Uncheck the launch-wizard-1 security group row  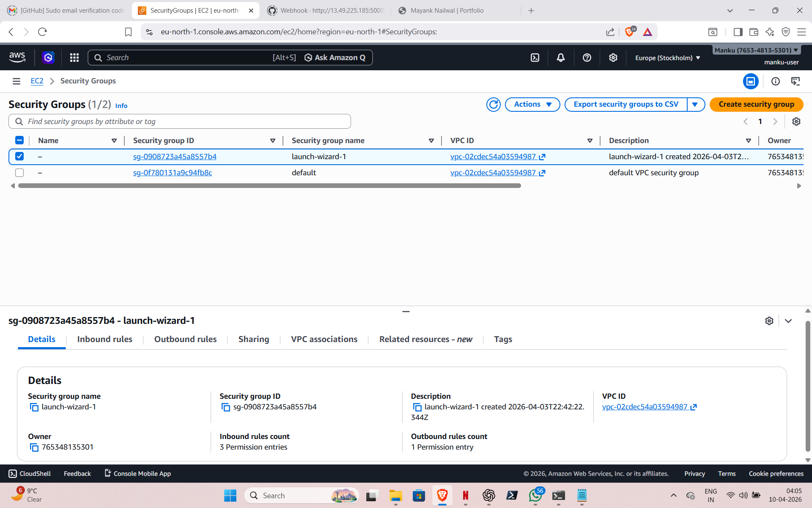pos(19,156)
